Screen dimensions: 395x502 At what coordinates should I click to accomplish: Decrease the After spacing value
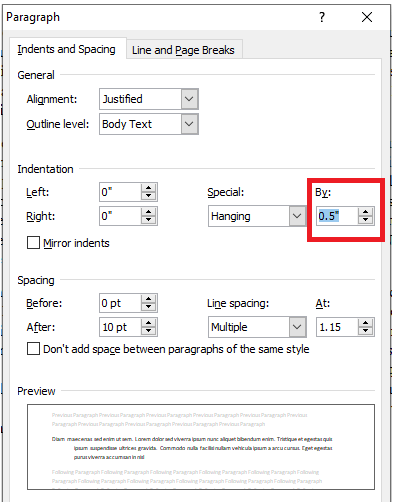click(x=148, y=331)
